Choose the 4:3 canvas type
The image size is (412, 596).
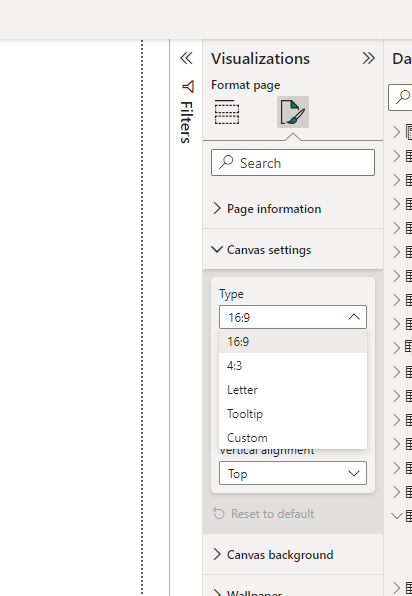coord(293,366)
